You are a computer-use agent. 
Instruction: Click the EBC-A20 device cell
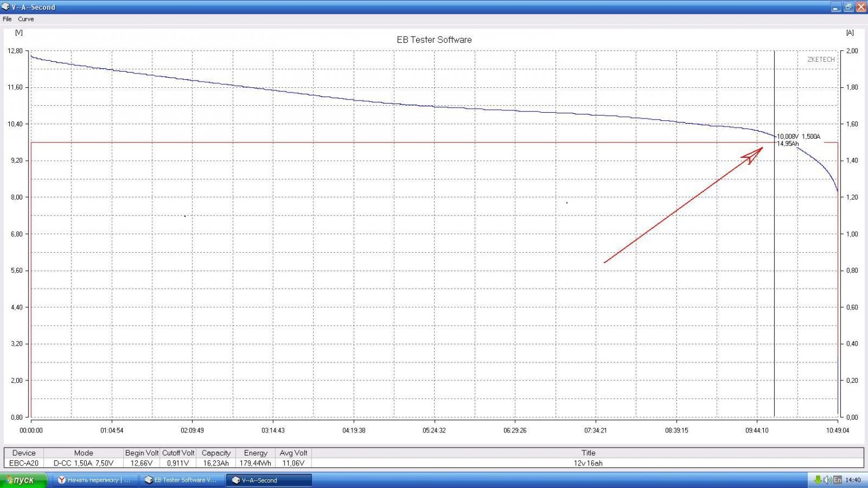(24, 463)
